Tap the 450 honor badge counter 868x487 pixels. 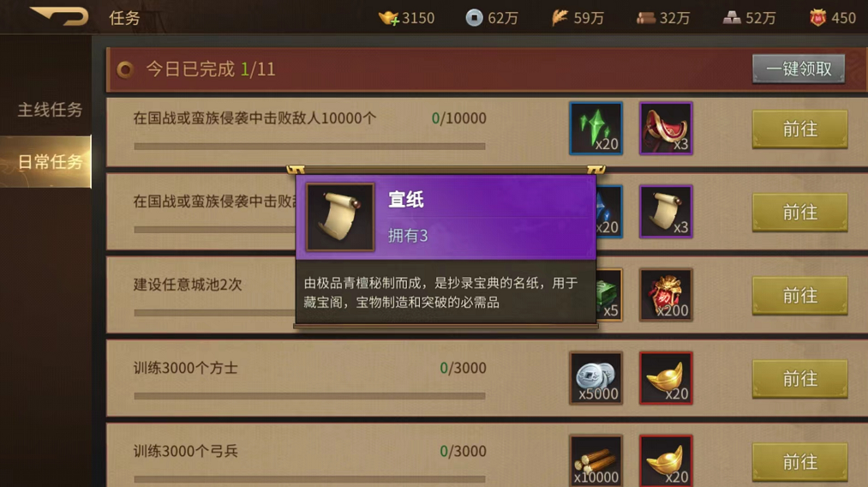point(833,18)
